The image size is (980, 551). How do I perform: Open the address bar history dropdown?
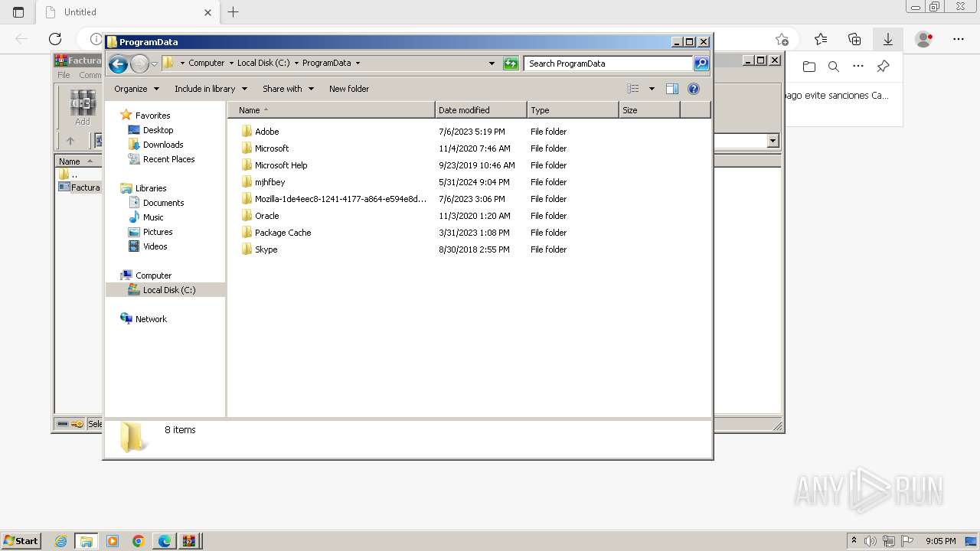[492, 64]
